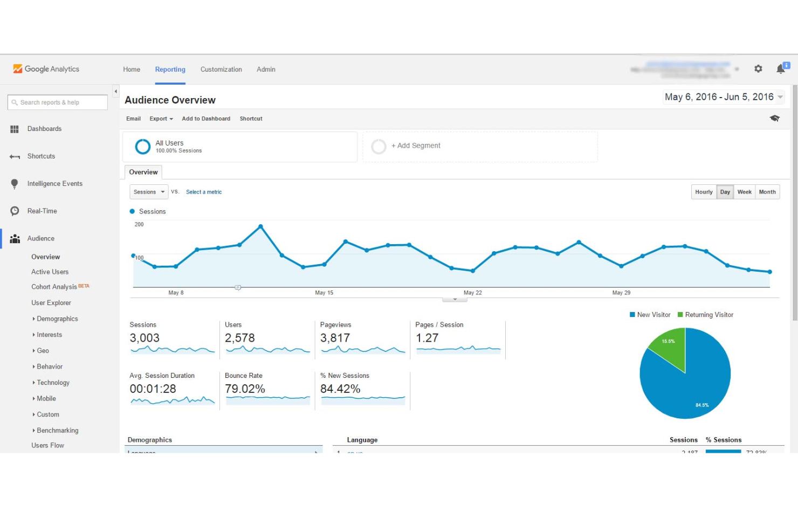Viewport: 798px width, 532px height.
Task: Open User Explorer report
Action: (x=51, y=303)
